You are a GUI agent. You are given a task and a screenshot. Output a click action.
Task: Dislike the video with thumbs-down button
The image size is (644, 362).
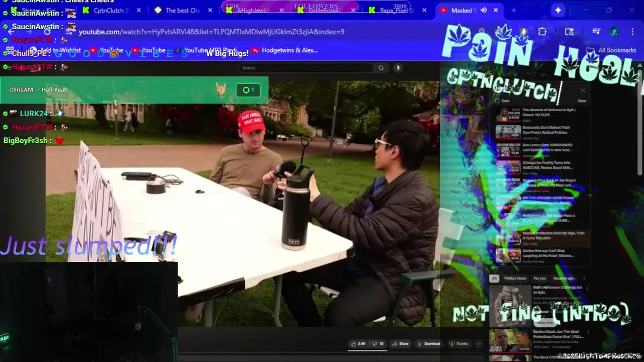coord(378,344)
